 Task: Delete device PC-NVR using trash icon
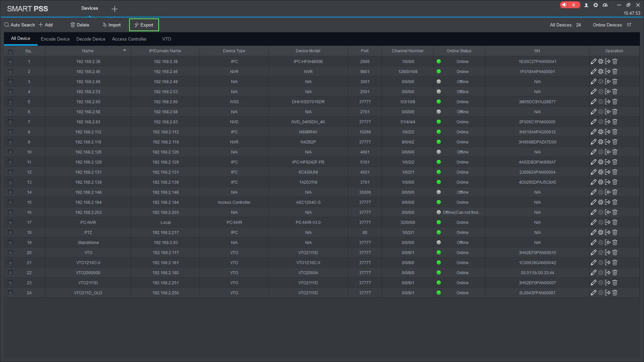click(x=615, y=222)
